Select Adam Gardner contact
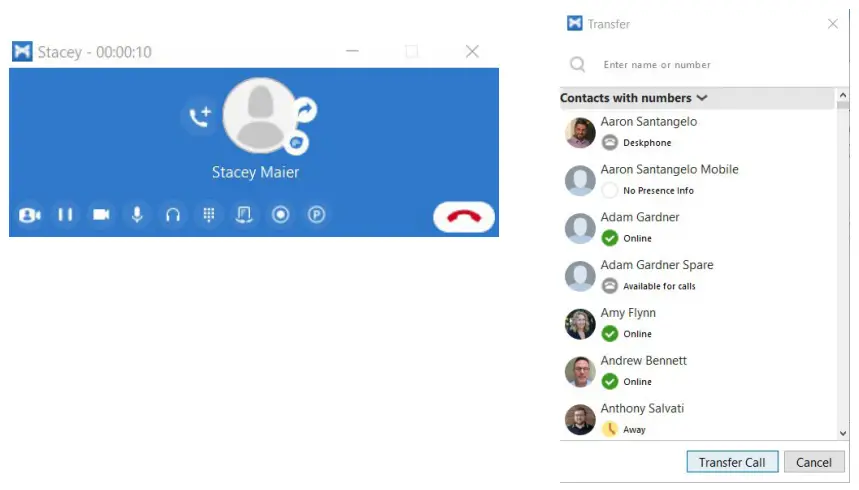This screenshot has height=490, width=859. [698, 227]
